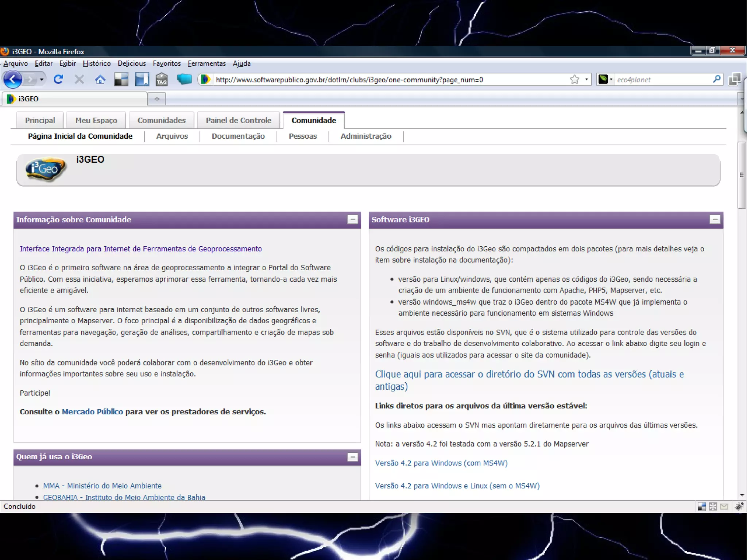Image resolution: width=747 pixels, height=560 pixels.
Task: Reload the page with refresh icon
Action: click(58, 79)
